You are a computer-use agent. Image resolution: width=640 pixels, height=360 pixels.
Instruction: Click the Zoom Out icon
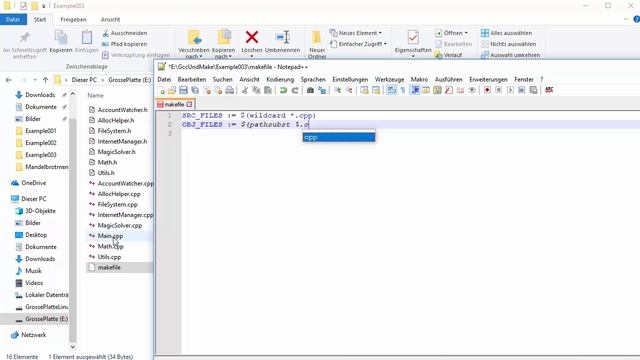coord(349,90)
